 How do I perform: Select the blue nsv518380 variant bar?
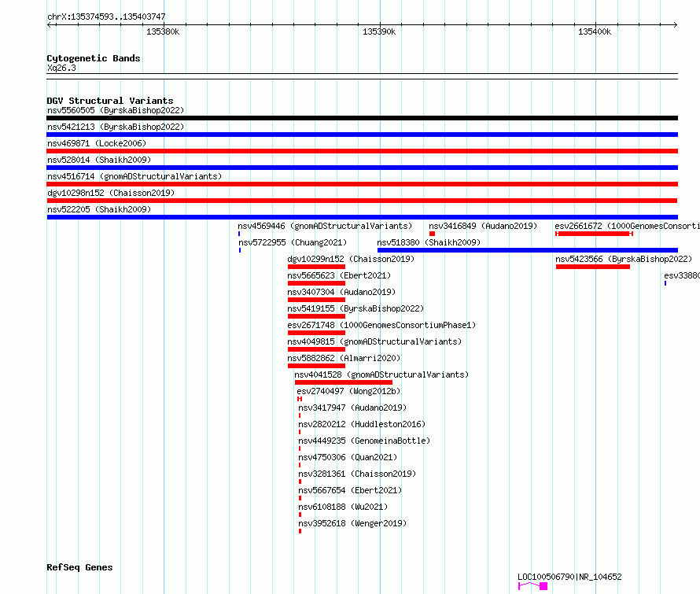(528, 250)
